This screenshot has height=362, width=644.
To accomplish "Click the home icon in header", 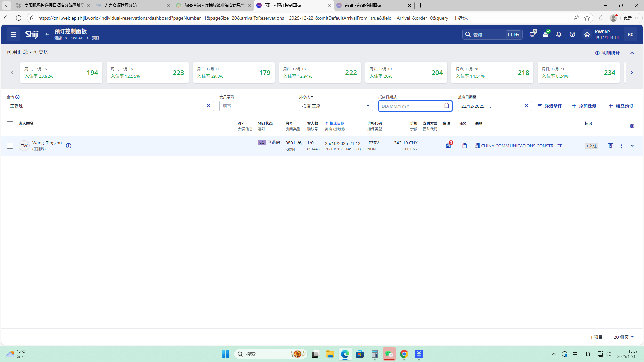I will (x=587, y=34).
